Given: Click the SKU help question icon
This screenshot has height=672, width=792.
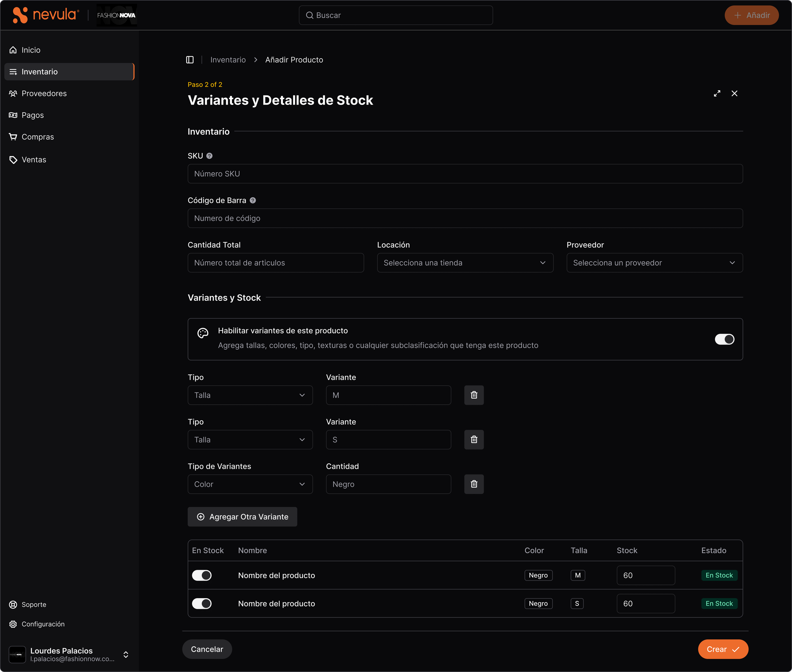Looking at the screenshot, I should [209, 156].
